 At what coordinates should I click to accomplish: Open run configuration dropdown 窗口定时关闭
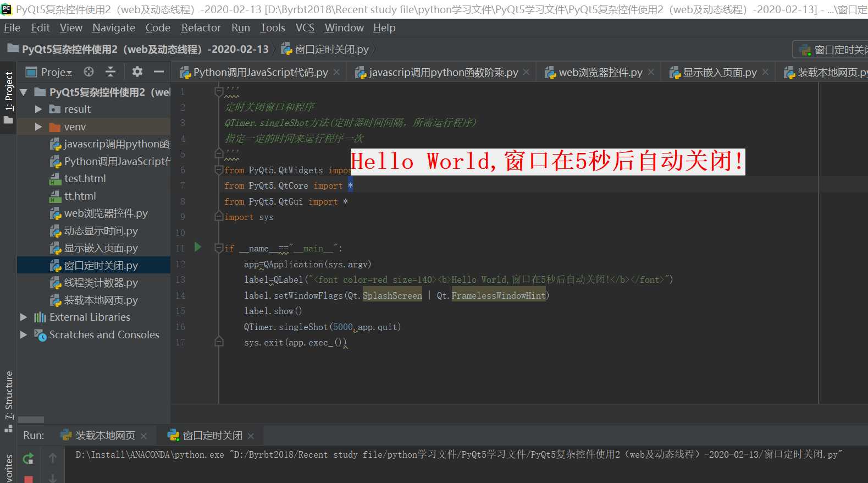pos(831,50)
